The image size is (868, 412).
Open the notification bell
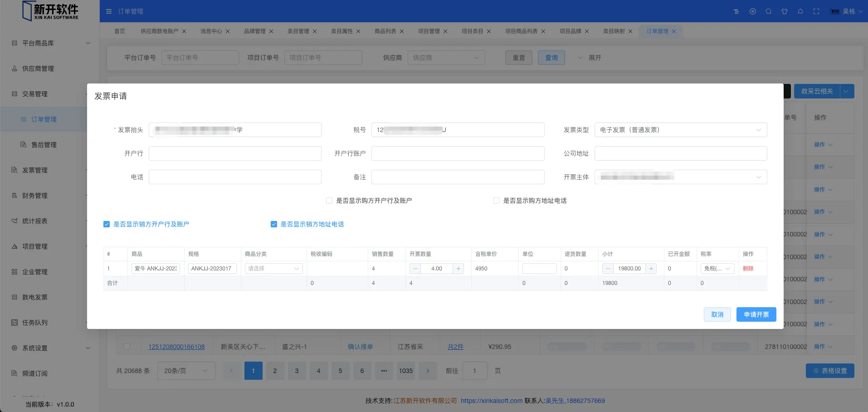[x=800, y=11]
